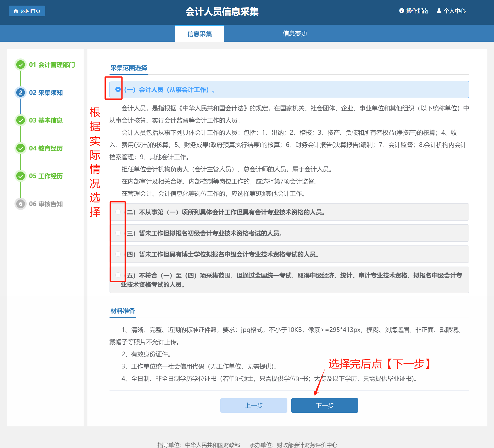The width and height of the screenshot is (494, 448).
Task: Select radio (四) 具有博士学位拟报名中级
Action: (118, 254)
